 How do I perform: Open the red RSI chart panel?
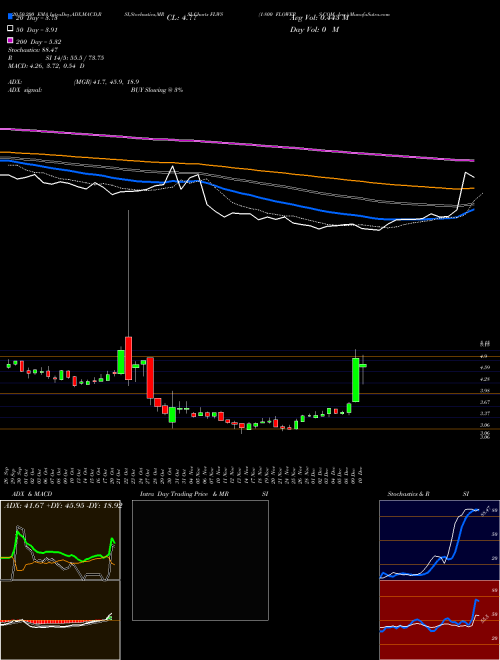[439, 620]
